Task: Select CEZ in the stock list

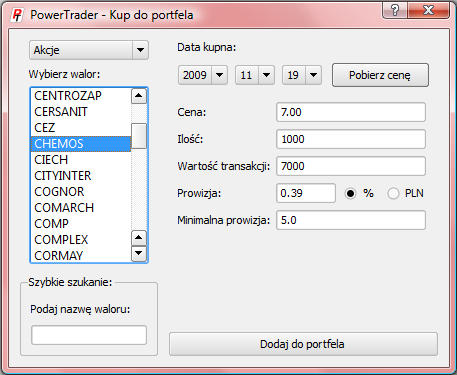Action: coord(81,128)
